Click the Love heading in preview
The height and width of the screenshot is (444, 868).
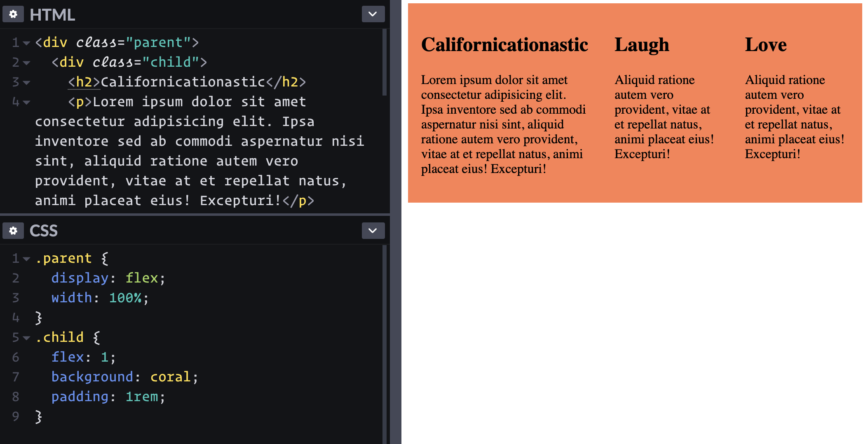[766, 44]
